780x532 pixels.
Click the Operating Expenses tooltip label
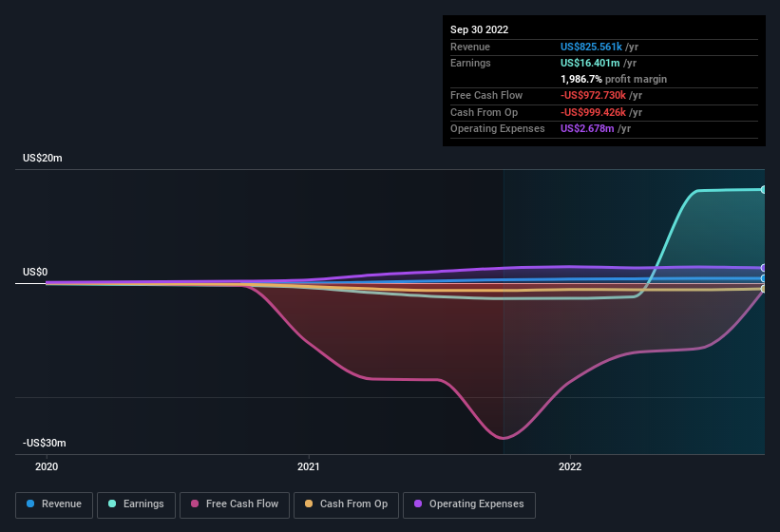pyautogui.click(x=498, y=128)
